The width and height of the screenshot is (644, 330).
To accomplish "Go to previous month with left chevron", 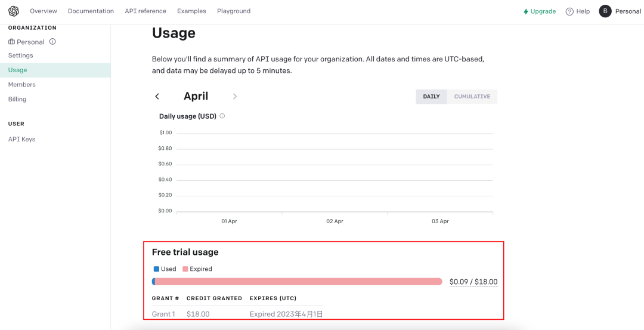I will (157, 97).
